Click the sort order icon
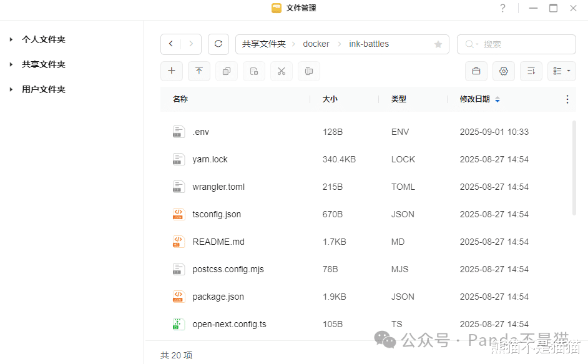588x364 pixels. pyautogui.click(x=531, y=71)
